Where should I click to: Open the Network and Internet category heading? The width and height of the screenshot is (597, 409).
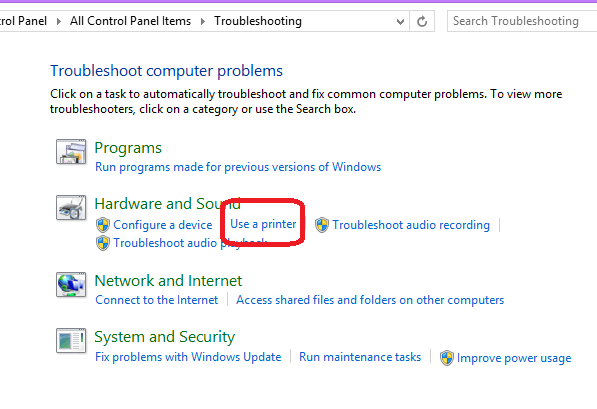click(168, 281)
